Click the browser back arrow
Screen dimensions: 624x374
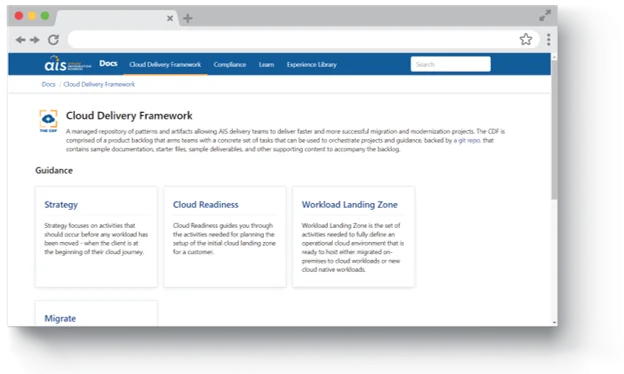[21, 40]
